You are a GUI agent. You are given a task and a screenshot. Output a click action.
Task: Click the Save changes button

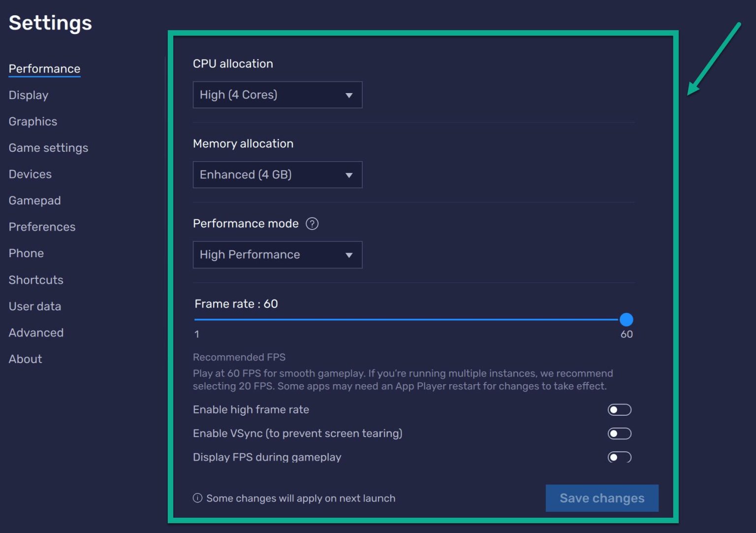(601, 498)
